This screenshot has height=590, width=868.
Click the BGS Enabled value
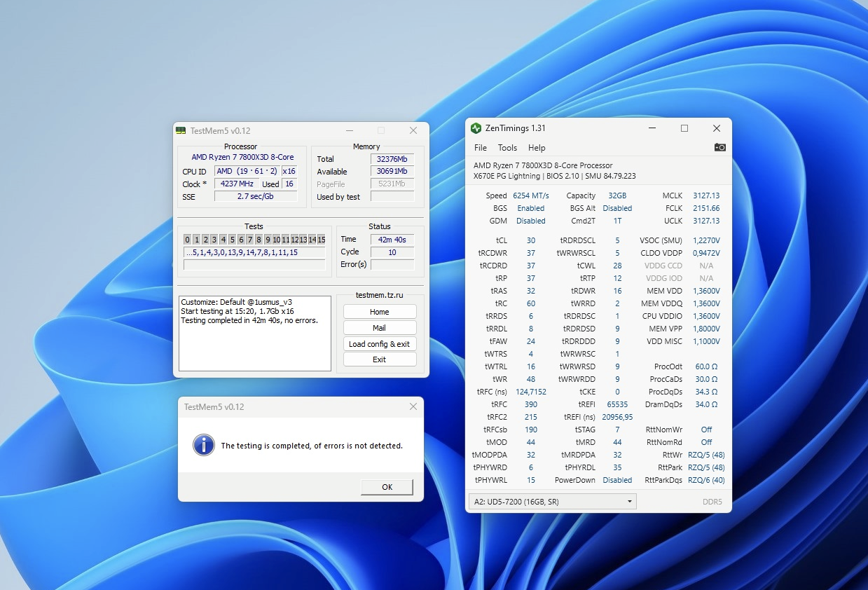pyautogui.click(x=531, y=208)
